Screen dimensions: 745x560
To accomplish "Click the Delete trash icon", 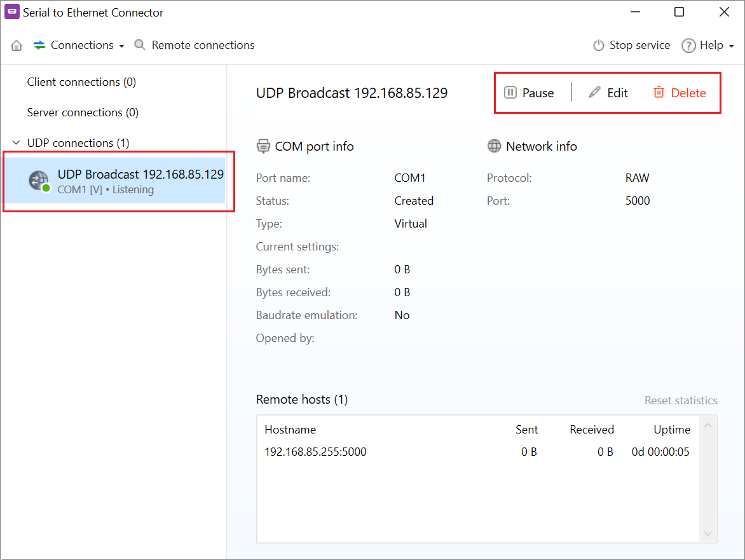I will [x=659, y=92].
